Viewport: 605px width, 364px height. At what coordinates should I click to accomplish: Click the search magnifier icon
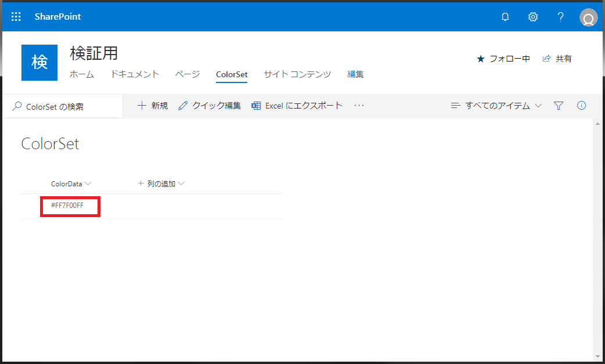17,106
